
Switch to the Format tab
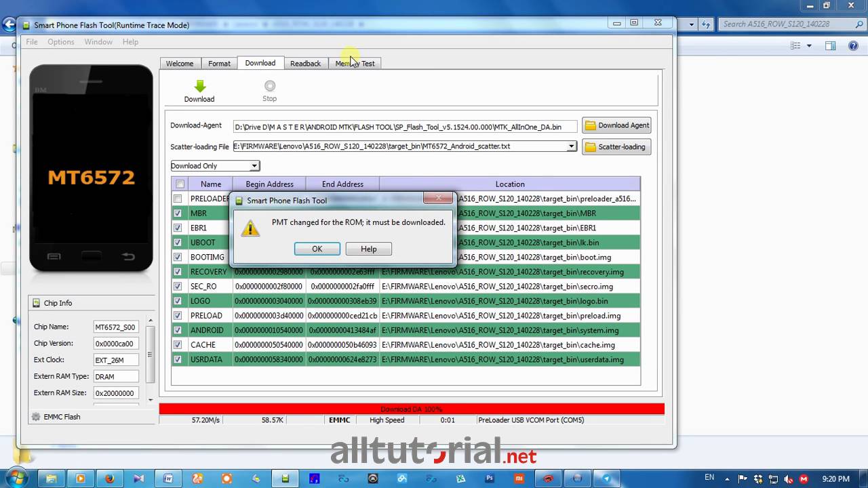point(219,63)
